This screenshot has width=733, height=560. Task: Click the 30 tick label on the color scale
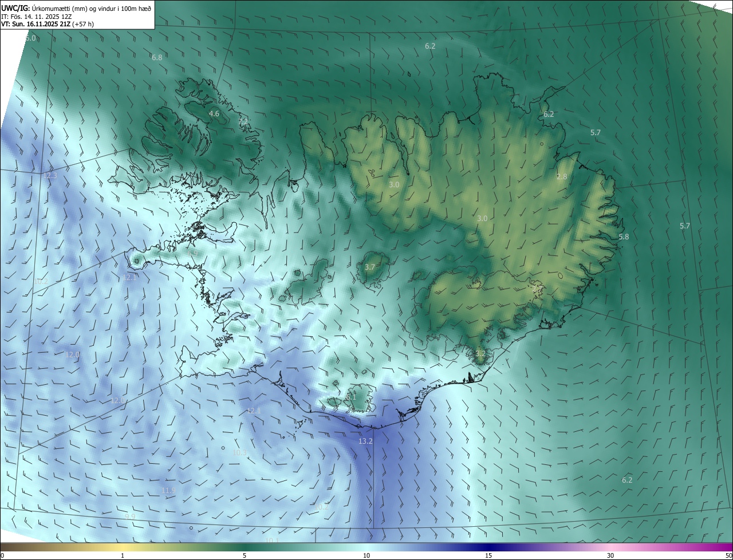[610, 555]
